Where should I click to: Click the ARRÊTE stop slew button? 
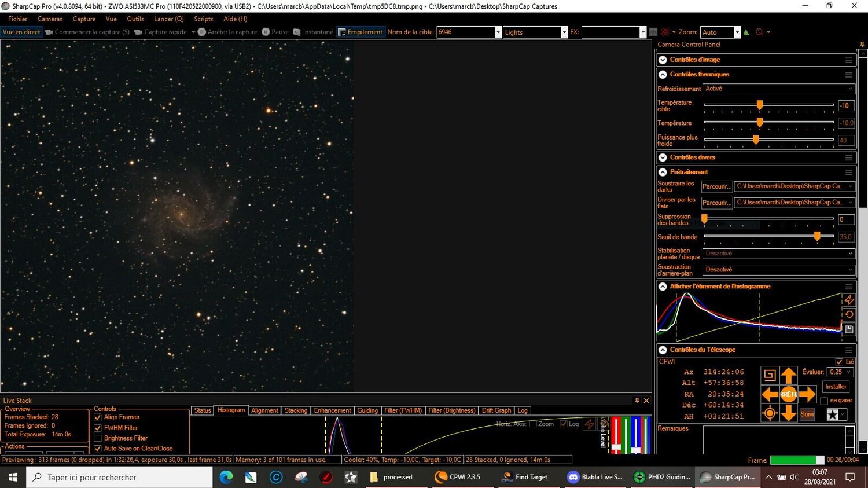789,394
